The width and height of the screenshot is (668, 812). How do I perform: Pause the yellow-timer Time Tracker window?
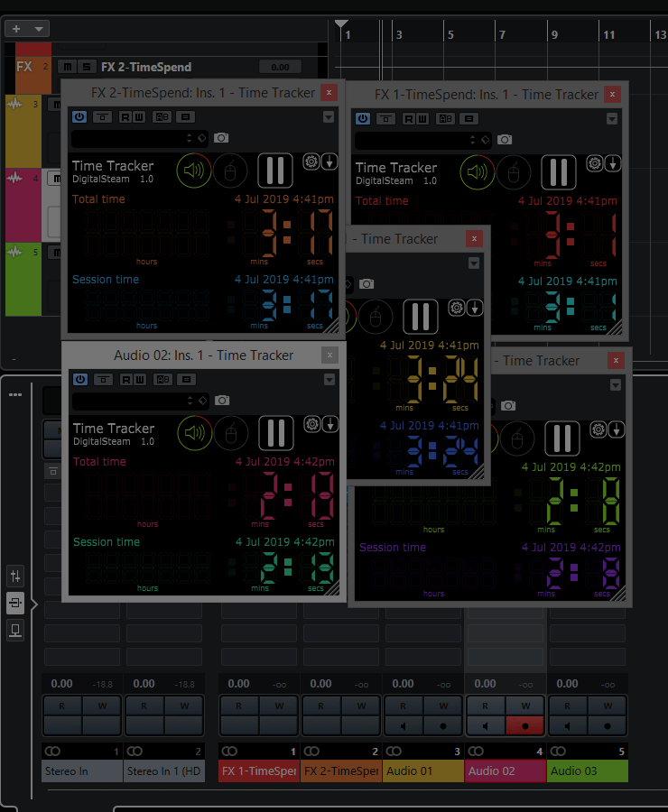click(x=421, y=316)
